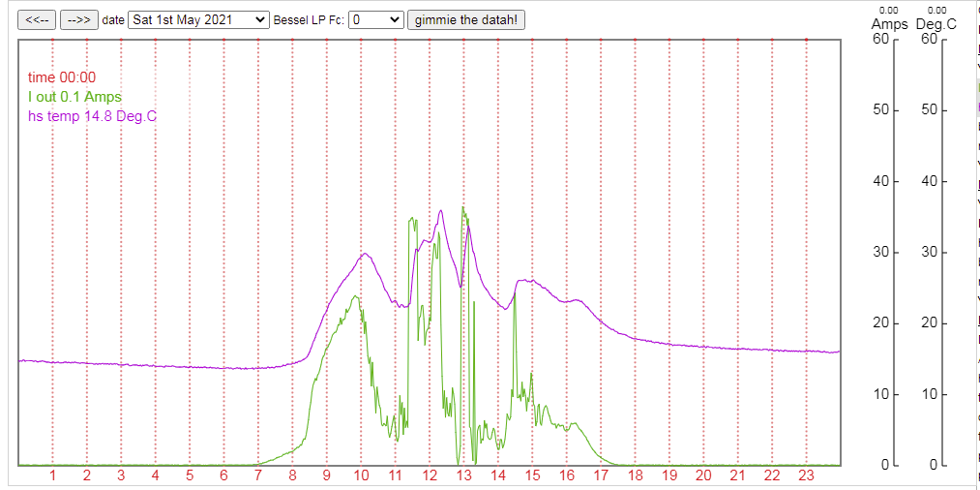Click hour 12 on the time axis

(x=430, y=475)
